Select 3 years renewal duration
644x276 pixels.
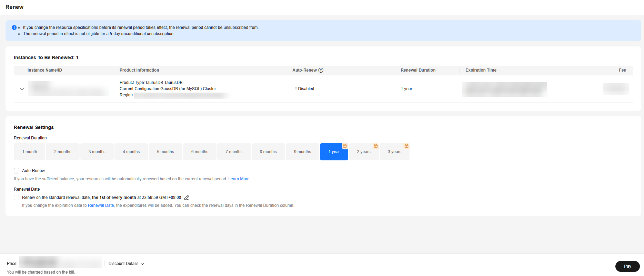(395, 152)
